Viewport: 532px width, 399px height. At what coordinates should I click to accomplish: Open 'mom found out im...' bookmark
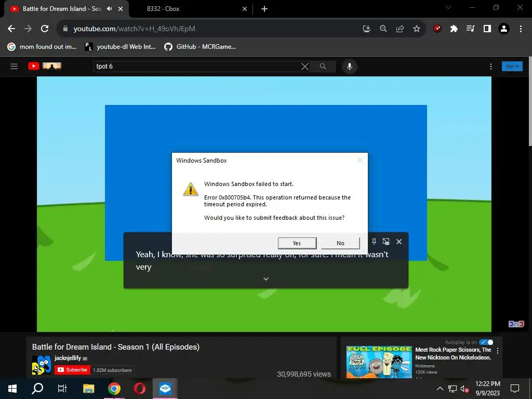coord(42,47)
